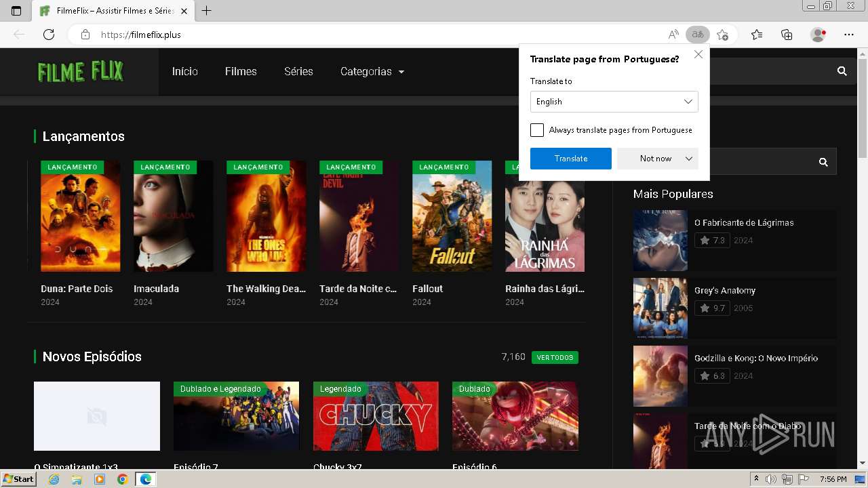The width and height of the screenshot is (868, 488).
Task: Add this page to favorites with the star icon
Action: coord(723,35)
